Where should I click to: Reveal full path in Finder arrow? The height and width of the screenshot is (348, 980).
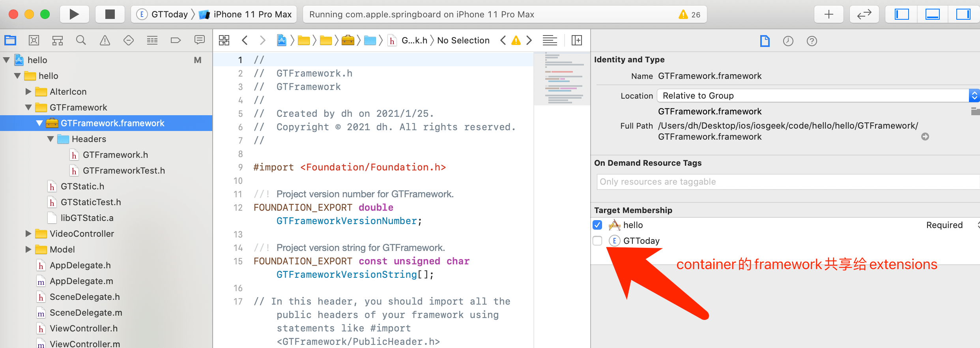[x=925, y=137]
